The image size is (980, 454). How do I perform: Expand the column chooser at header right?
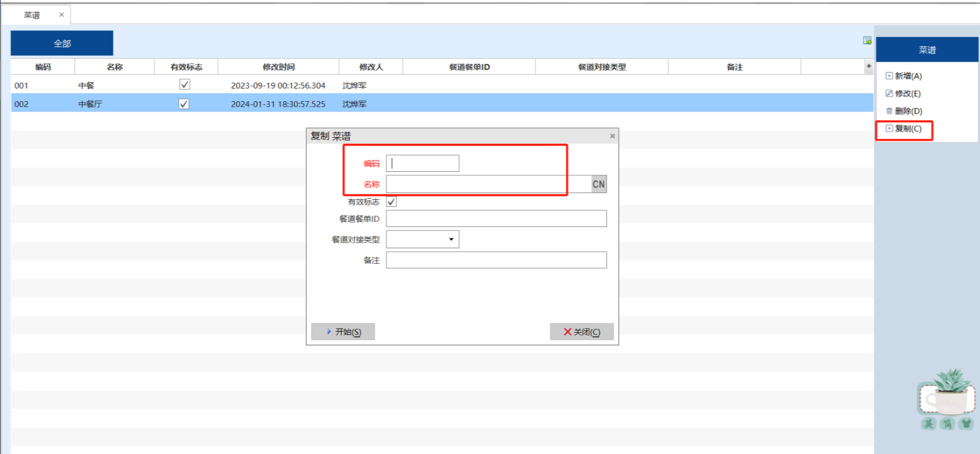(x=869, y=67)
